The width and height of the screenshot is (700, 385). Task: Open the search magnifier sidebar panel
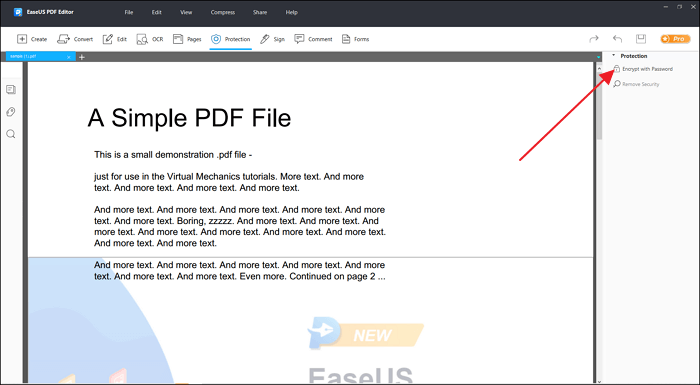(11, 134)
